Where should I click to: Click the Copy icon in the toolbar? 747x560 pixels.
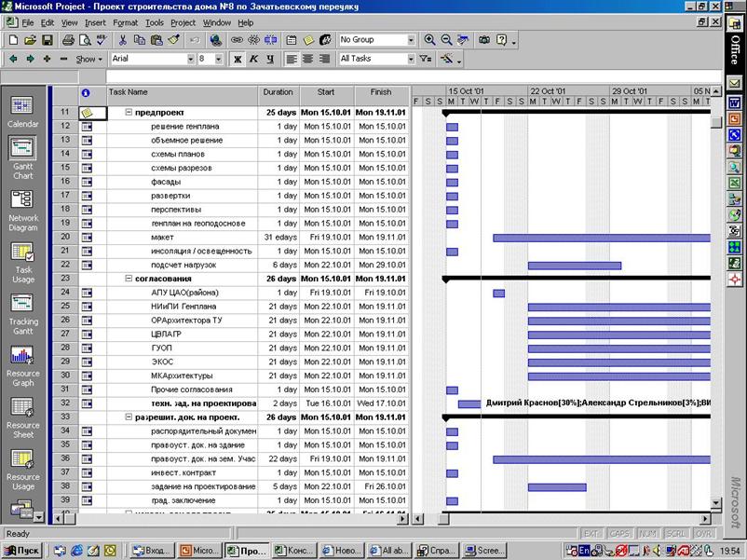coord(139,40)
